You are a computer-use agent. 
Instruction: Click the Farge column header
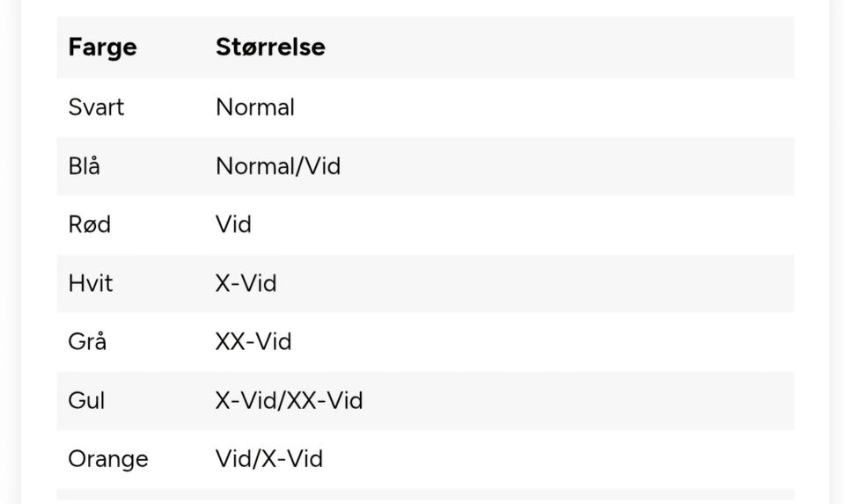102,47
